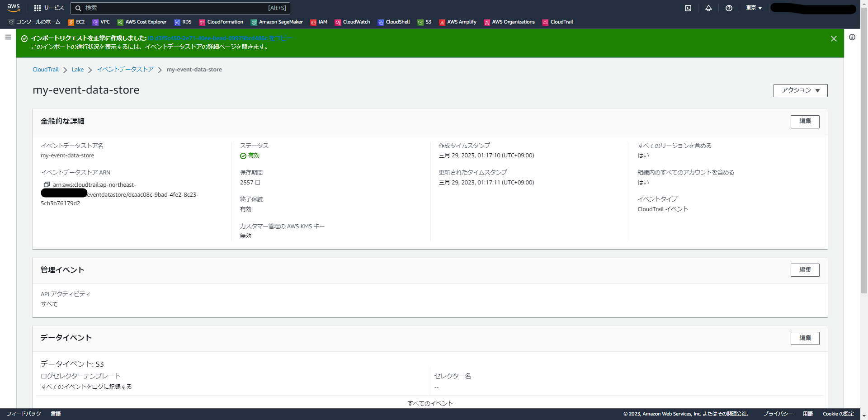Screen dimensions: 868x420
Task: Go to イベントデータストア breadcrumb
Action: click(125, 70)
